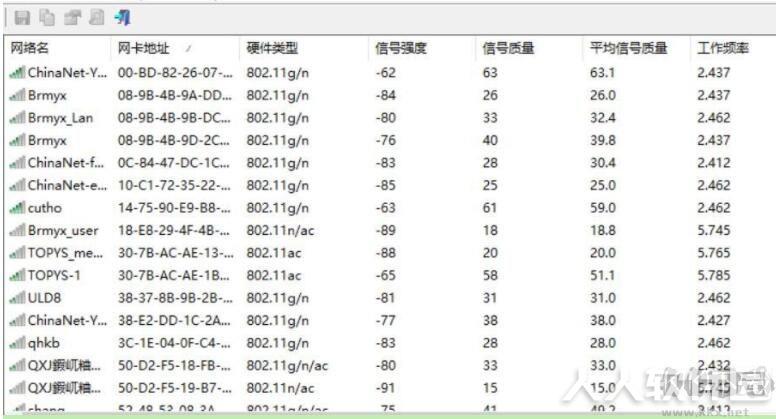Click signal icon of Brmyx row 08-9B-4B-9A

point(17,95)
